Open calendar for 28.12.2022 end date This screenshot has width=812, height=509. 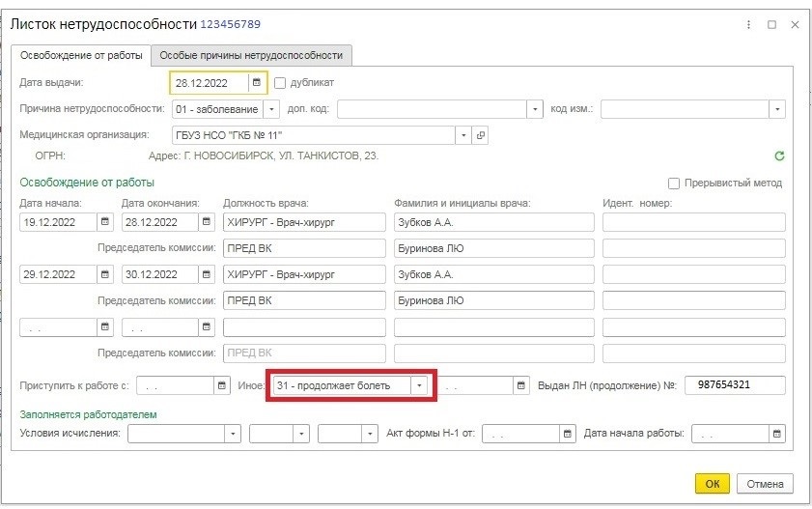coord(207,222)
